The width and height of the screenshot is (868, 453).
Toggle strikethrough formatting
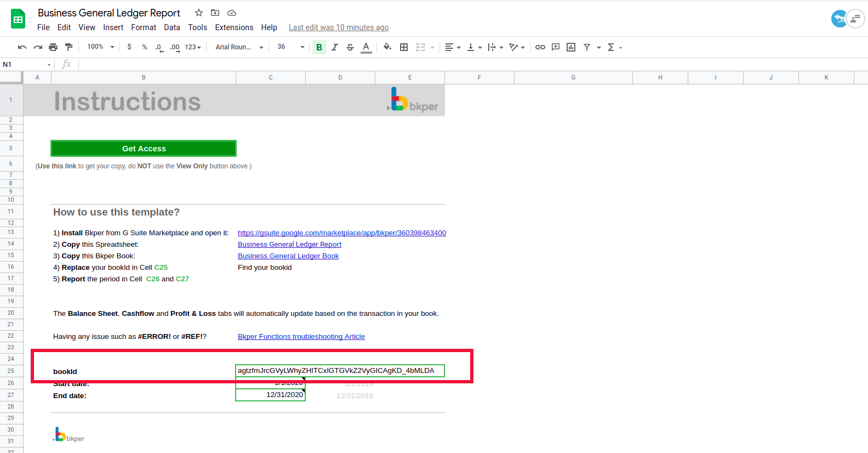click(x=350, y=47)
